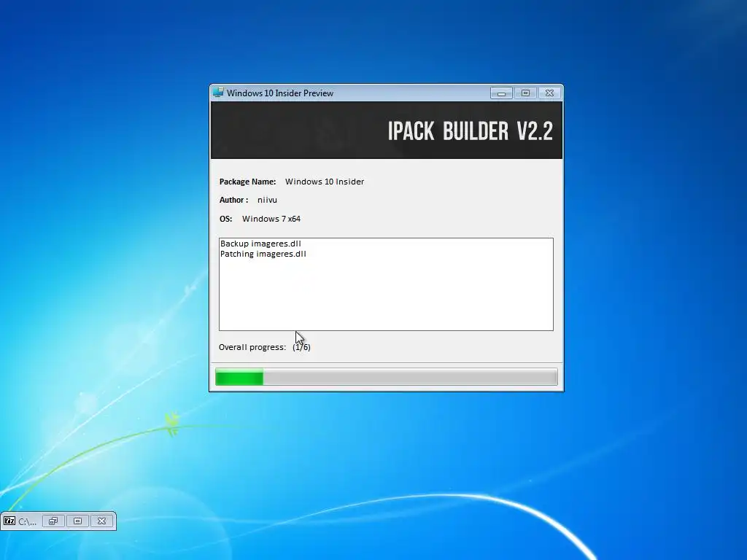Restore the minimized 7z window

[x=53, y=521]
